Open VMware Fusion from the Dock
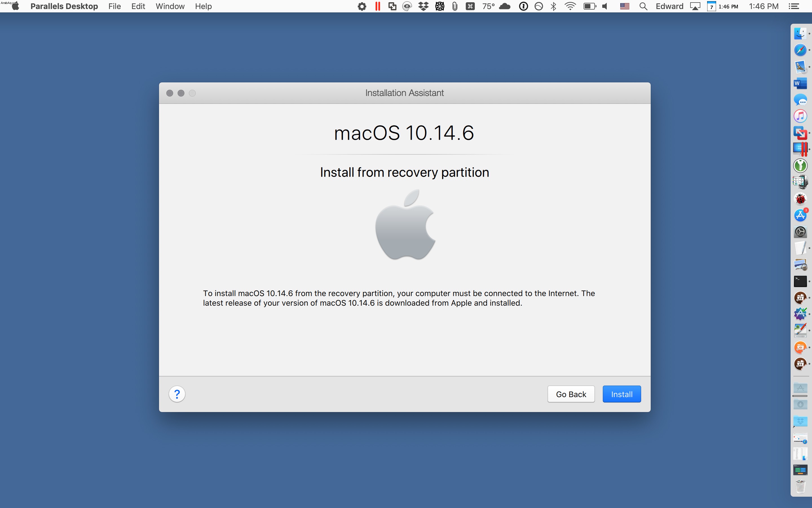Viewport: 812px width, 508px height. (x=800, y=133)
